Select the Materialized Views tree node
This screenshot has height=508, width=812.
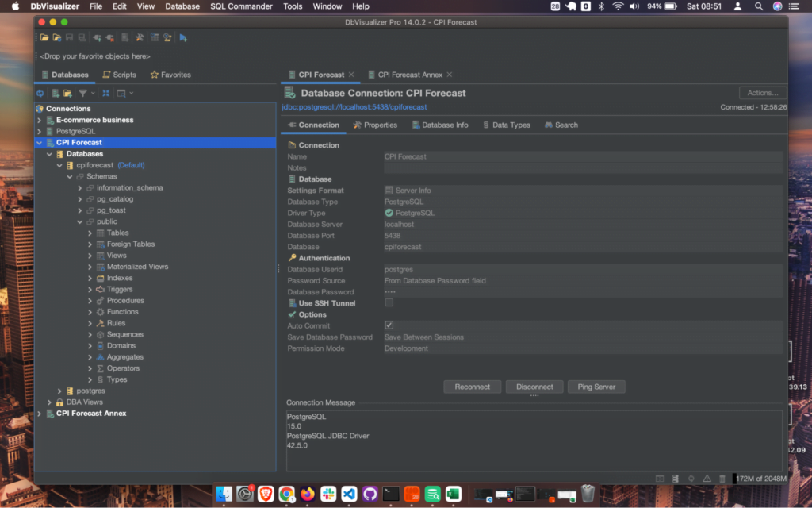coord(137,267)
